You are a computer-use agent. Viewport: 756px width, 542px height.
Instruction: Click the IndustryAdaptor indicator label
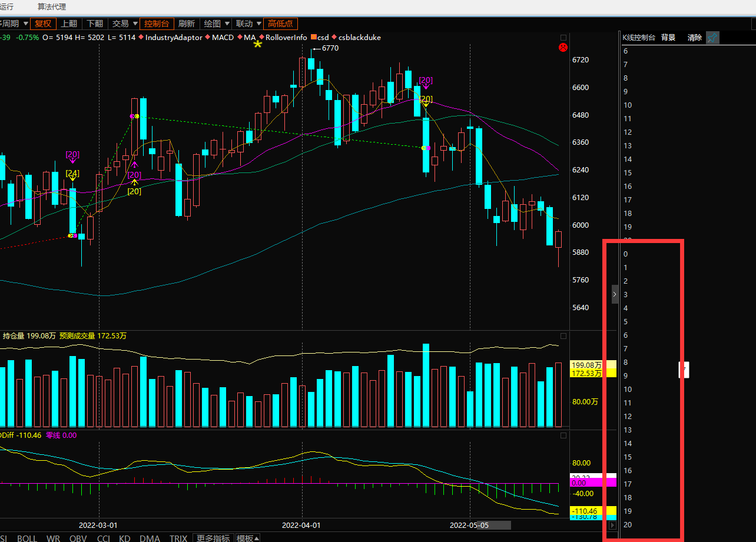tap(174, 38)
